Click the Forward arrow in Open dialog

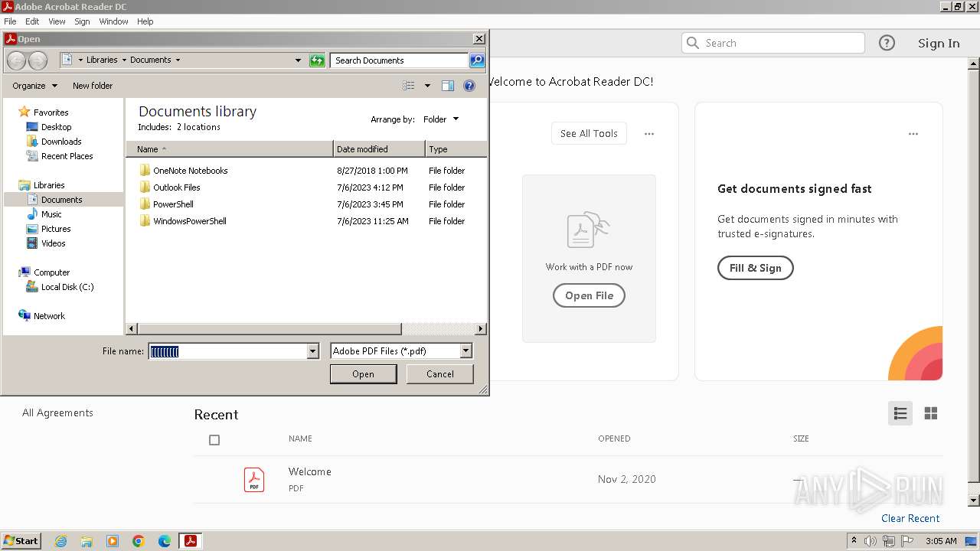[38, 60]
